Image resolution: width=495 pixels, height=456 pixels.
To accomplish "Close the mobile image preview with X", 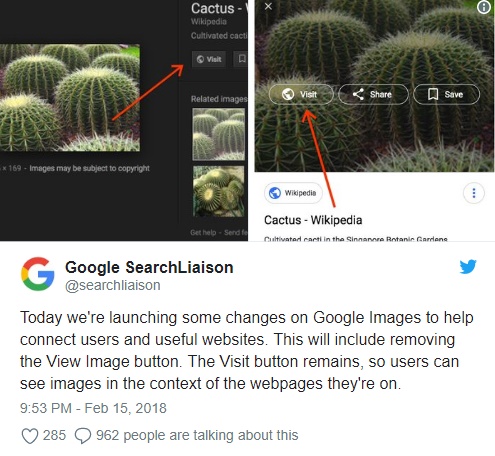I will [x=268, y=6].
